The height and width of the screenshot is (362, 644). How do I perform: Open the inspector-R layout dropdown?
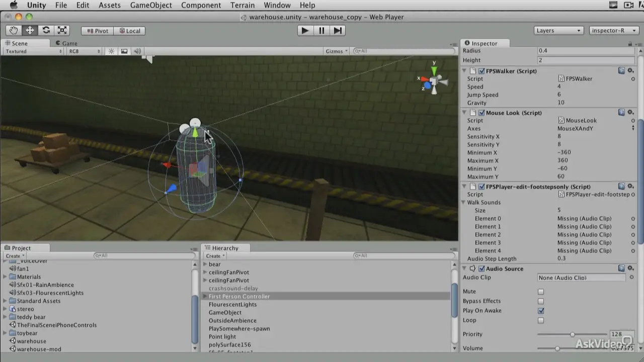point(614,30)
